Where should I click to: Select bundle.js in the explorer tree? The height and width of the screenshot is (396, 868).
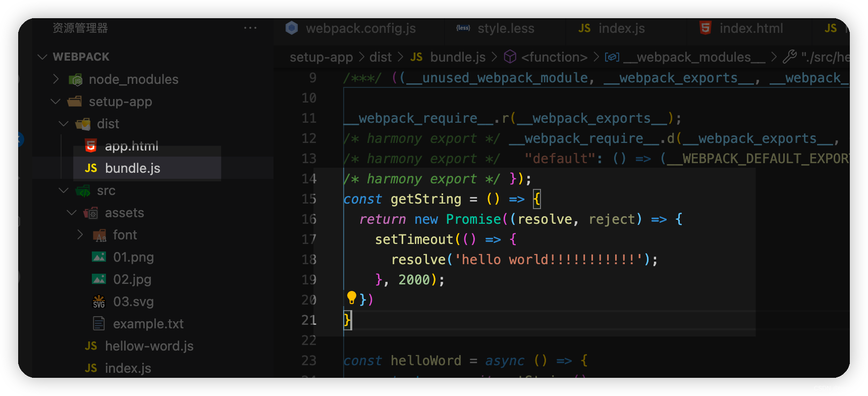point(132,168)
